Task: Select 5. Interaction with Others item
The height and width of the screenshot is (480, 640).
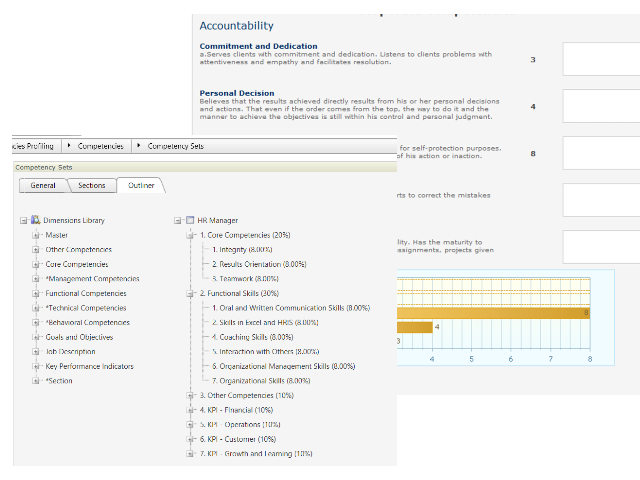Action: (x=265, y=352)
